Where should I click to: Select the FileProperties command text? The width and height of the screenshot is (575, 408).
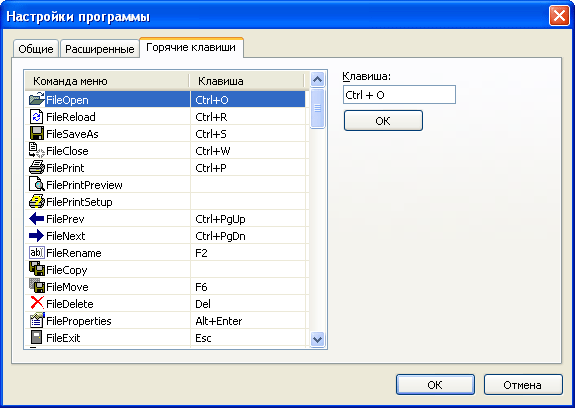[x=79, y=321]
